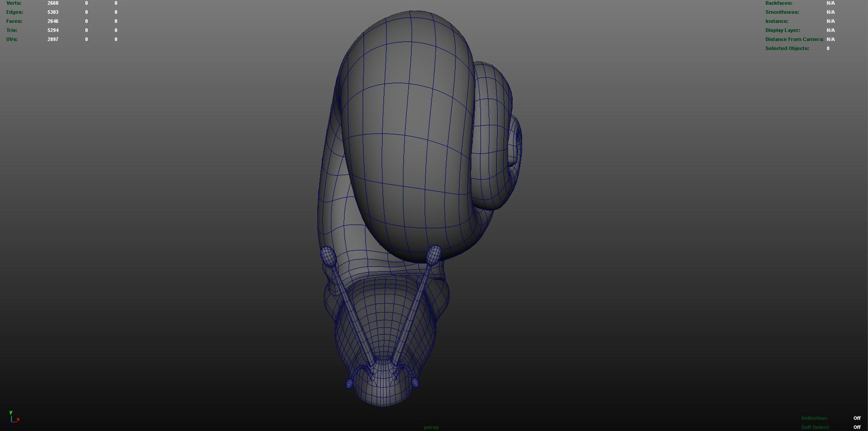Click the Faces: label in the HUD

[14, 21]
